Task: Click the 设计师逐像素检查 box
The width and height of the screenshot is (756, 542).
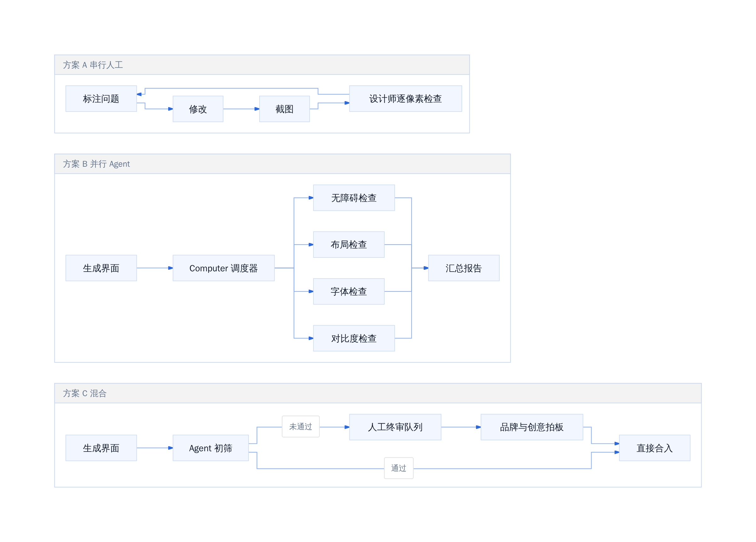Action: point(405,99)
